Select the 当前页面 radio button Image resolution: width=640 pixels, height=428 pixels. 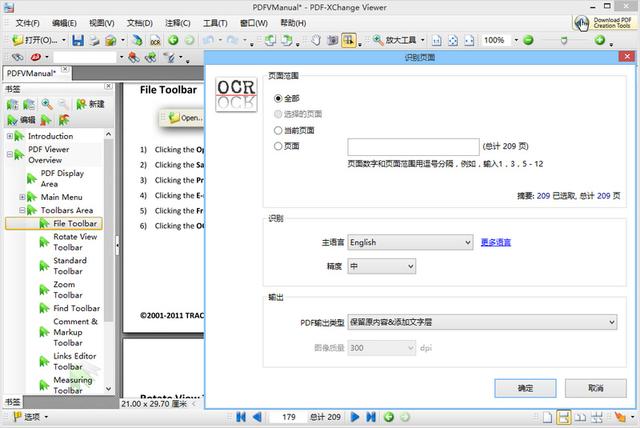(278, 130)
